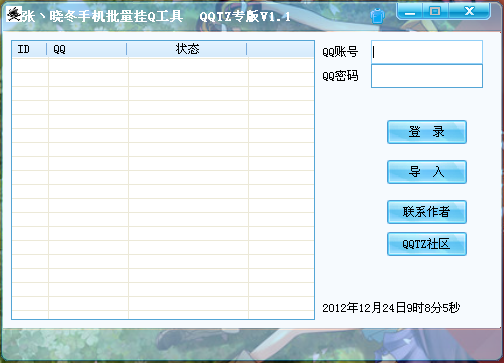
Task: Sort by the 状态 column header
Action: point(187,49)
